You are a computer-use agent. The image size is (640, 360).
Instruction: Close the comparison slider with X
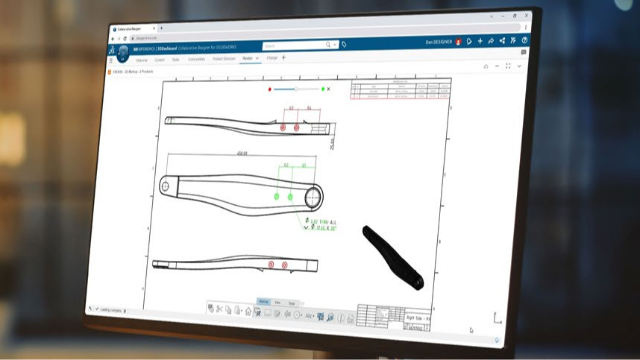(329, 89)
